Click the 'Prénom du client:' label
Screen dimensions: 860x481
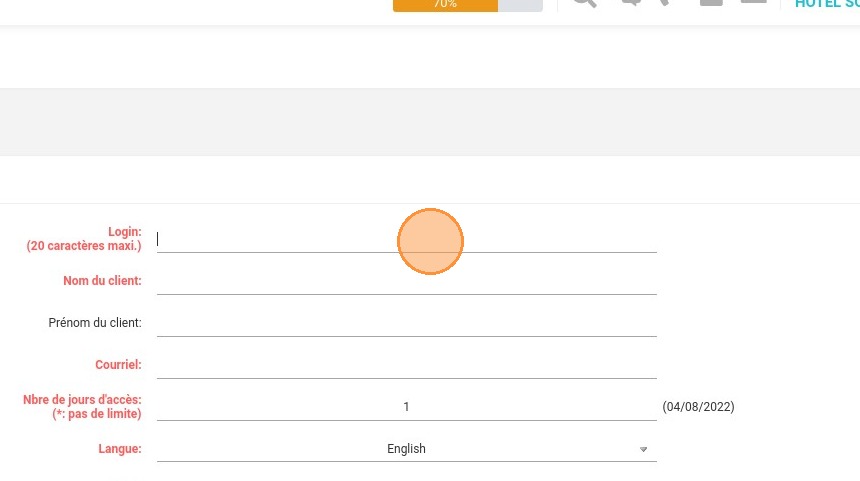pyautogui.click(x=95, y=322)
